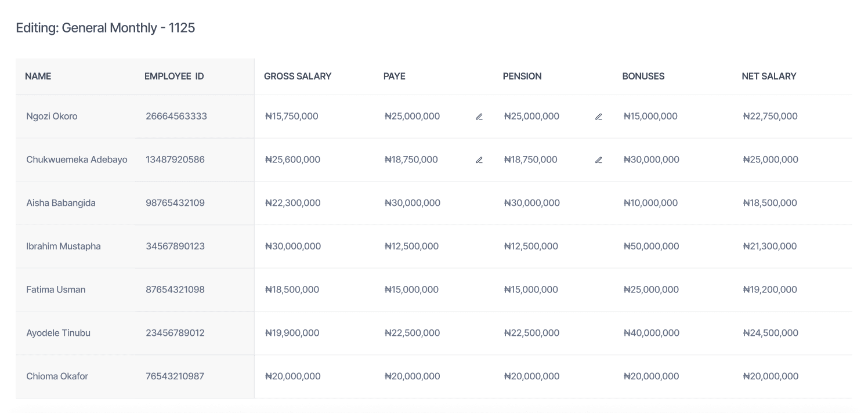The height and width of the screenshot is (413, 868).
Task: Edit PAYE amount for Ngozi Okoro
Action: click(479, 117)
